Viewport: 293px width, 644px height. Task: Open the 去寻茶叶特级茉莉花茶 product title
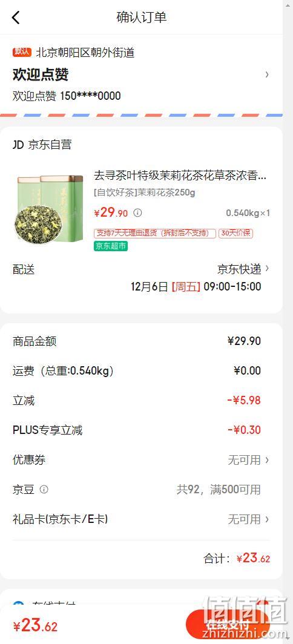tap(180, 176)
